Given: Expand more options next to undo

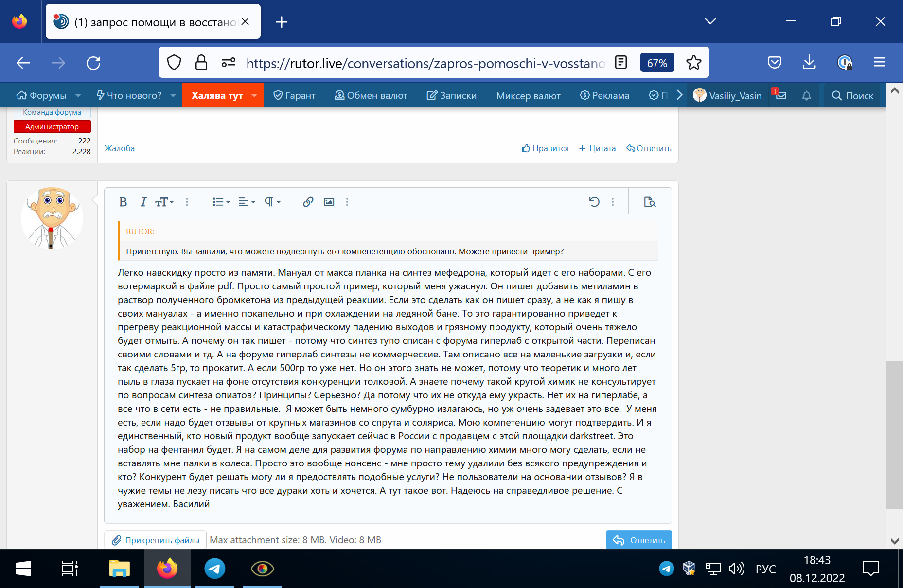Looking at the screenshot, I should pyautogui.click(x=613, y=202).
